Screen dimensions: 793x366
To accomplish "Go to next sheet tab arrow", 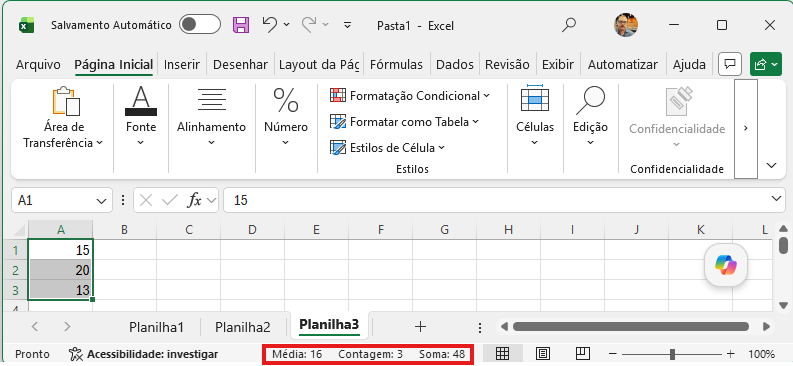I will [x=67, y=327].
